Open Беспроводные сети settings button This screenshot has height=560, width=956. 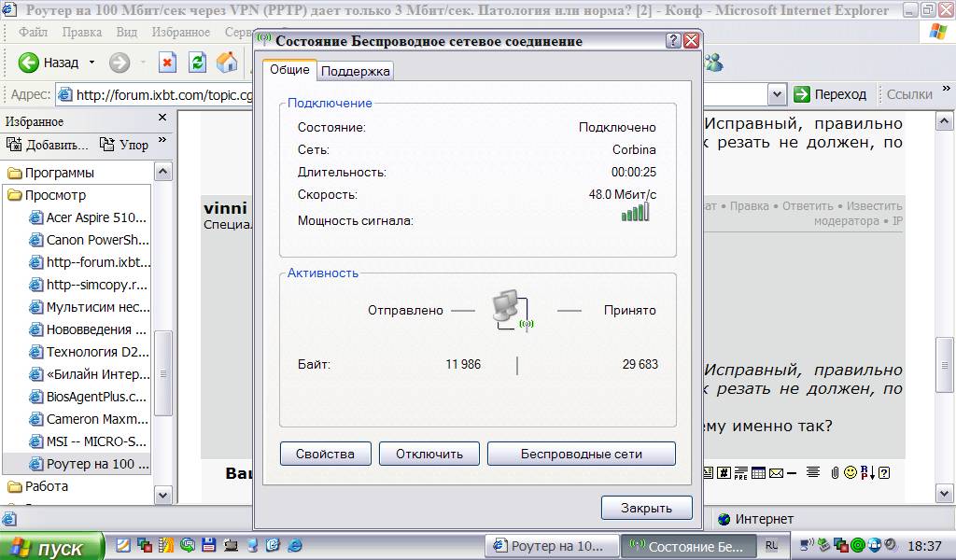point(581,454)
